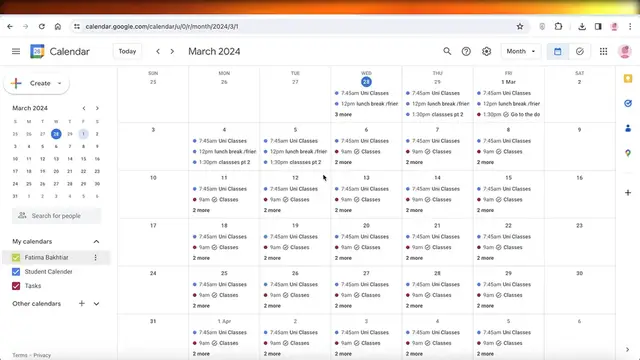The image size is (640, 360).
Task: Get add-ons with plus icon
Action: (628, 192)
